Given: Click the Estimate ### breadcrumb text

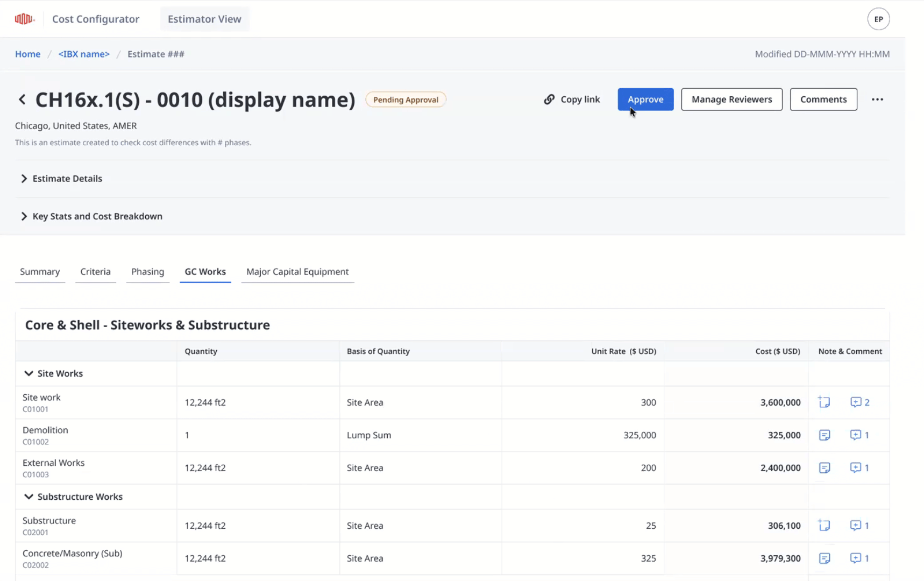Looking at the screenshot, I should (x=155, y=54).
